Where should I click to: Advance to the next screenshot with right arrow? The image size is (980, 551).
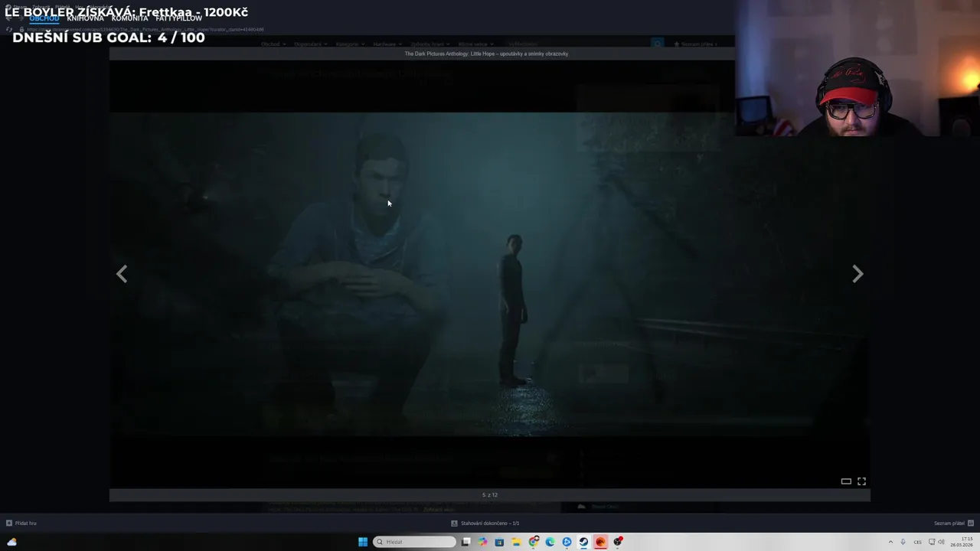(x=857, y=274)
